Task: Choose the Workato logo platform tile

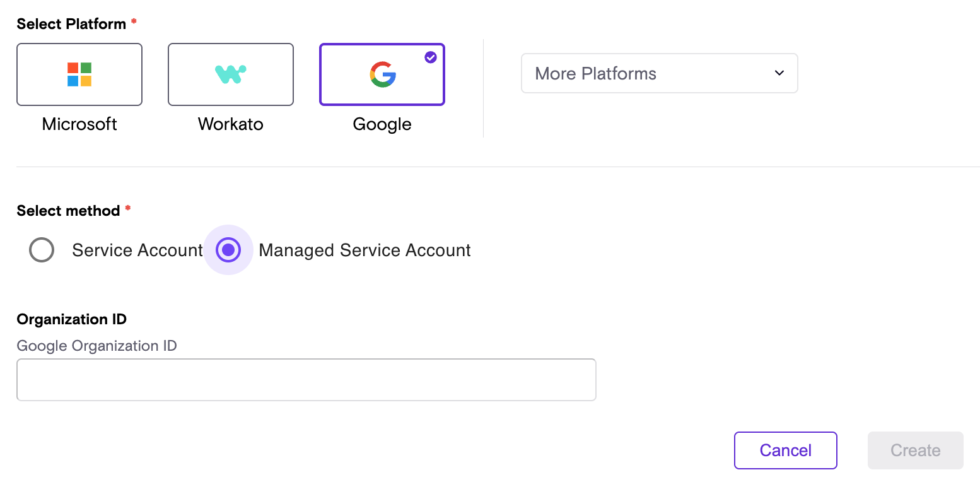Action: (x=231, y=74)
